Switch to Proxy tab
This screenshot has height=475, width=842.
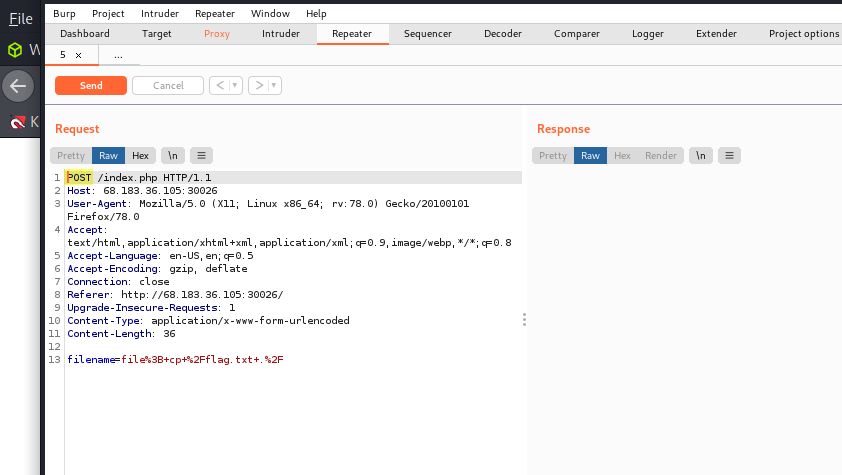[x=217, y=34]
